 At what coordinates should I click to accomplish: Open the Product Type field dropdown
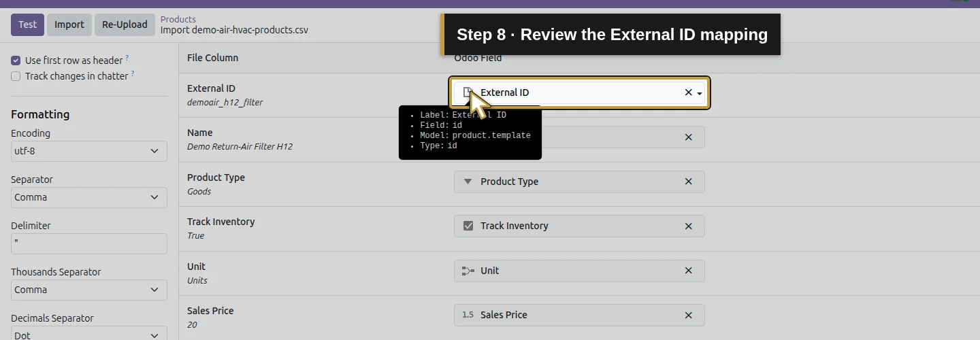coord(580,182)
